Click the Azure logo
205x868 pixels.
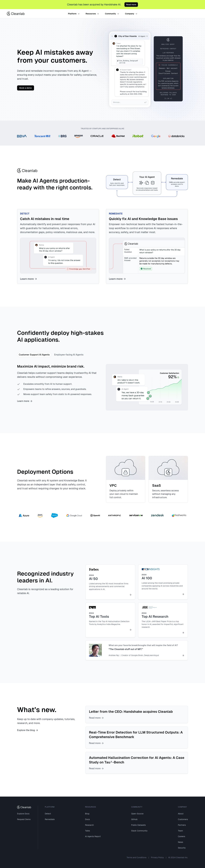click(24, 516)
